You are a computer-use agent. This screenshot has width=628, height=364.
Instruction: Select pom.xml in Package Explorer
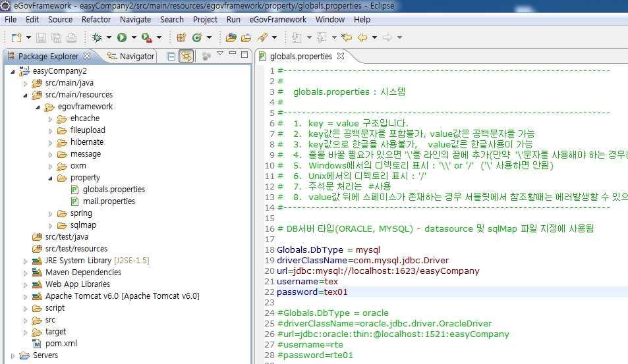click(x=61, y=344)
